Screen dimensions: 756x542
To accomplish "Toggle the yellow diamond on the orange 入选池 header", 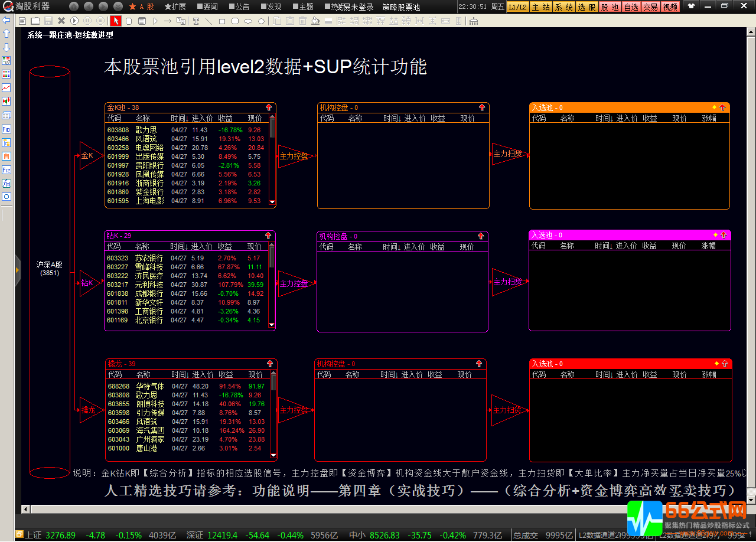I will point(715,107).
